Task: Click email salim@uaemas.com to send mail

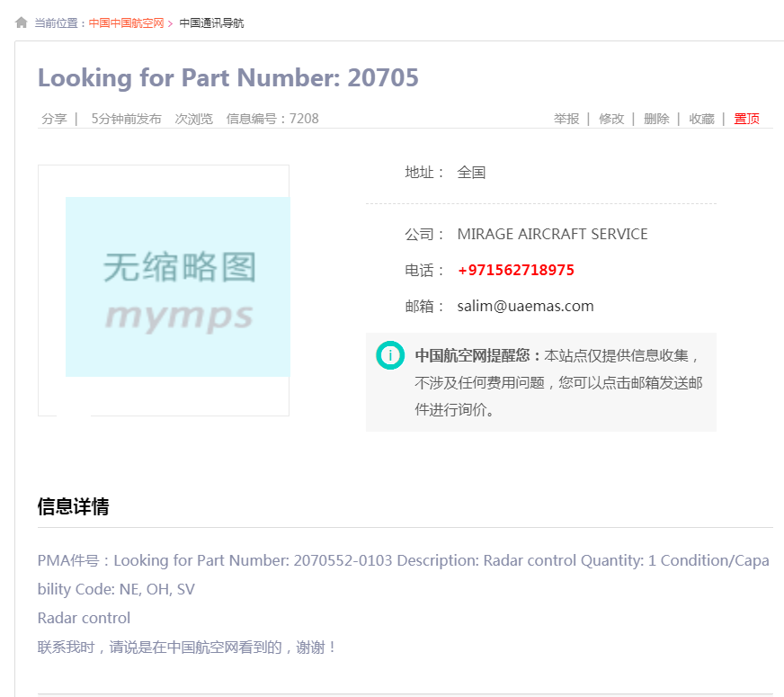Action: pos(525,306)
